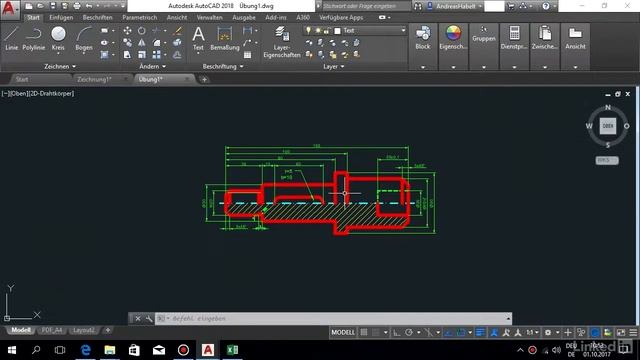Add a new drawing tab with plus

click(204, 79)
